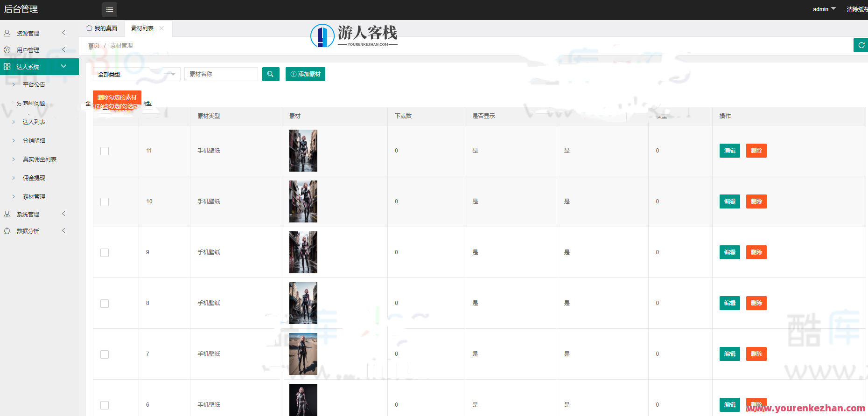This screenshot has height=416, width=868.
Task: Open 达人列表 in the sidebar
Action: 34,122
